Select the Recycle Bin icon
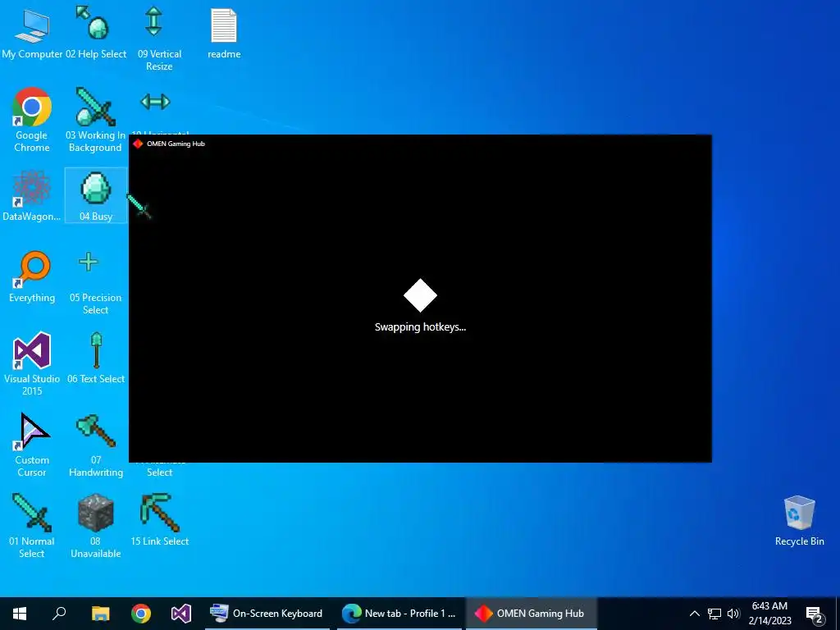Viewport: 840px width, 630px height. pos(799,521)
